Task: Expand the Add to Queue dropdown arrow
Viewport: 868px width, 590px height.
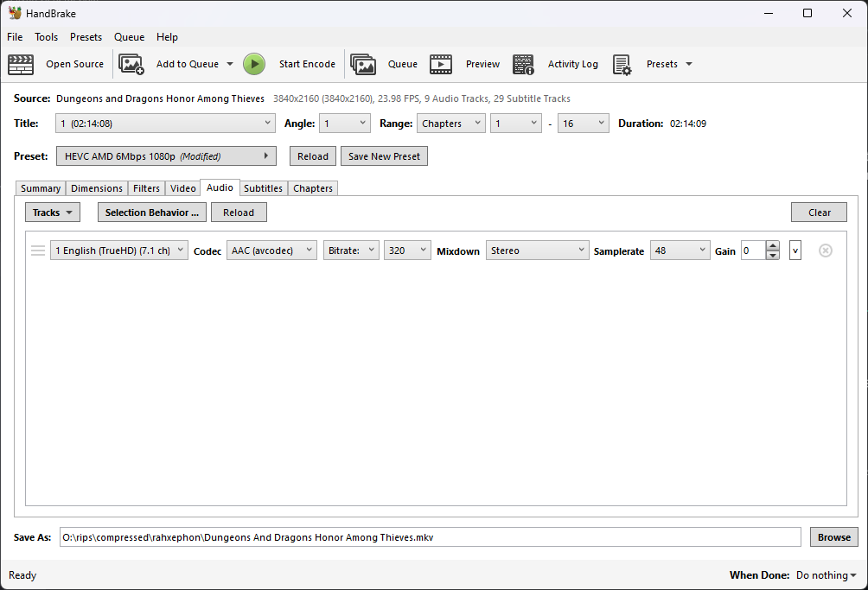Action: [229, 64]
